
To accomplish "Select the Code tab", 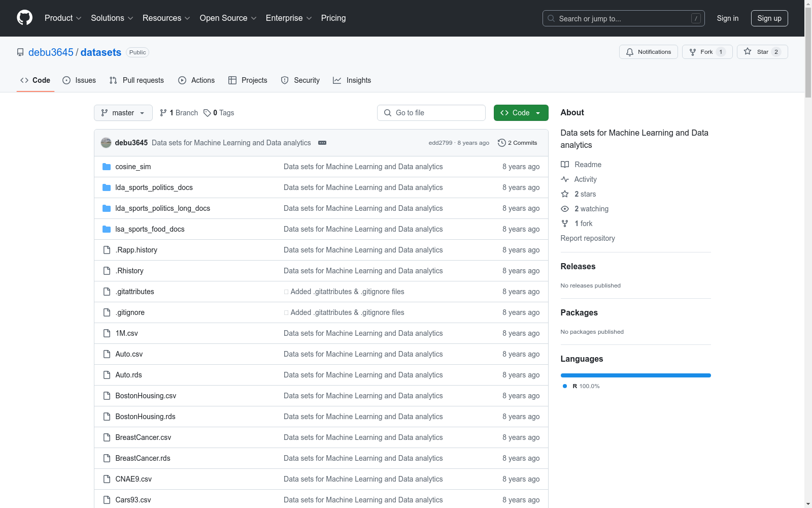I will pyautogui.click(x=35, y=80).
